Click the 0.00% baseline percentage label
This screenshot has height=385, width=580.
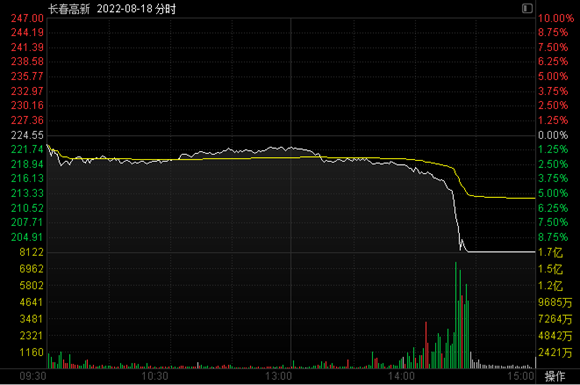[553, 135]
